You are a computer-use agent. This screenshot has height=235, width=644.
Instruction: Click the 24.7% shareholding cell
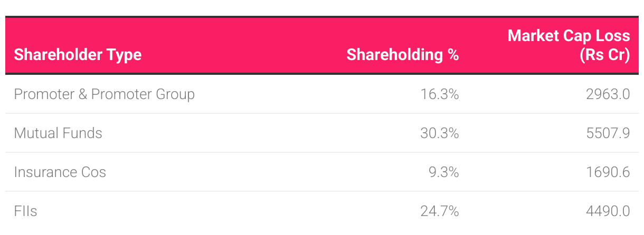[x=439, y=211]
